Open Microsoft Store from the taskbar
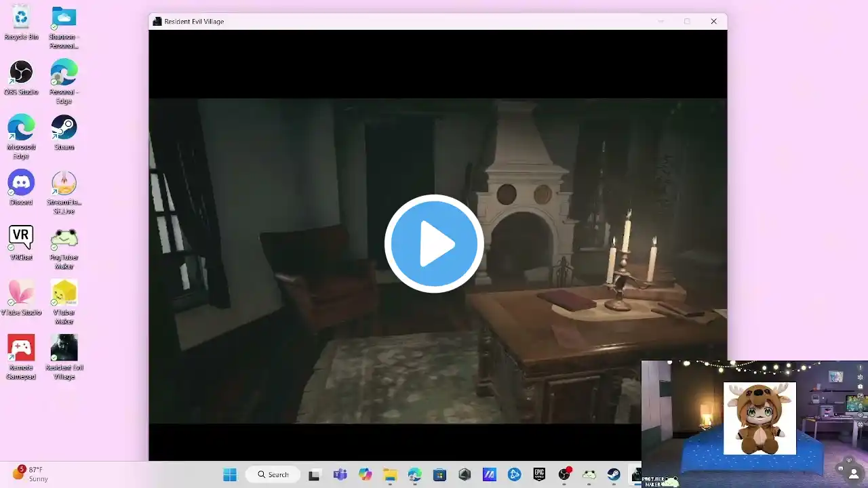Image resolution: width=868 pixels, height=488 pixels. click(x=439, y=474)
